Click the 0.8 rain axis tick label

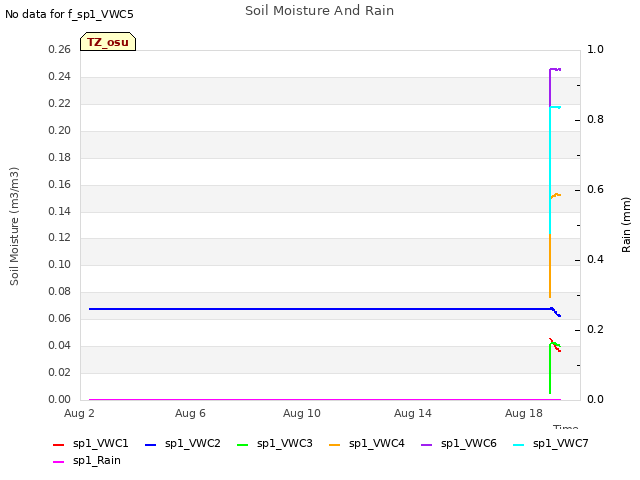(x=595, y=119)
